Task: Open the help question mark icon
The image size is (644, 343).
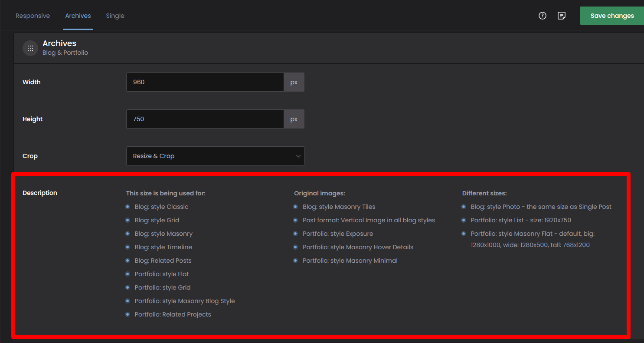Action: 543,16
